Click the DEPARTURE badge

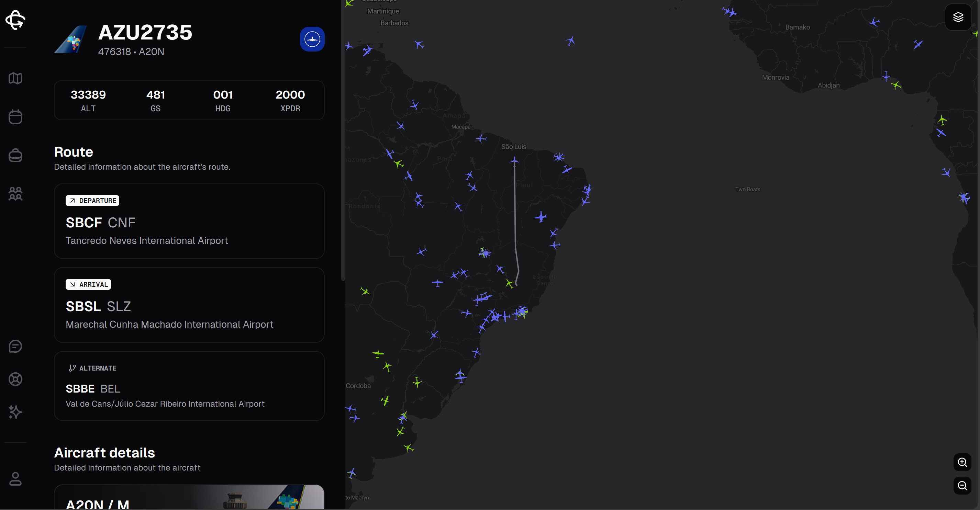point(92,201)
